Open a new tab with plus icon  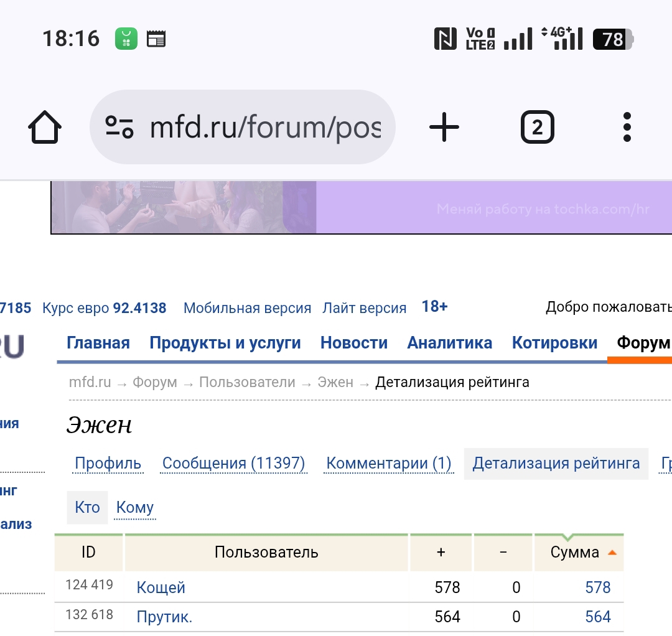click(444, 128)
